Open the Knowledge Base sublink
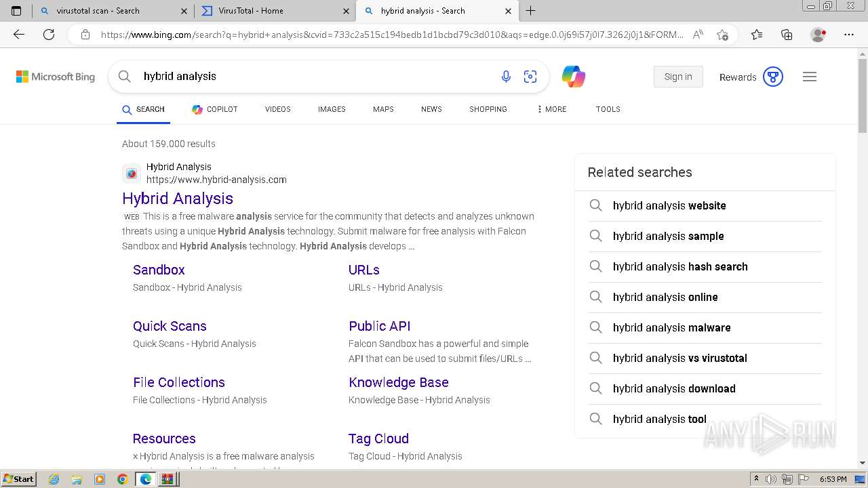The height and width of the screenshot is (488, 868). [399, 382]
